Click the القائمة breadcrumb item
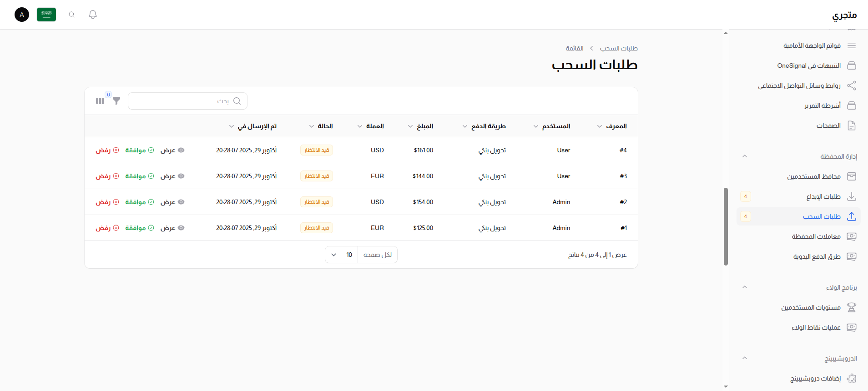868x391 pixels. click(x=575, y=48)
